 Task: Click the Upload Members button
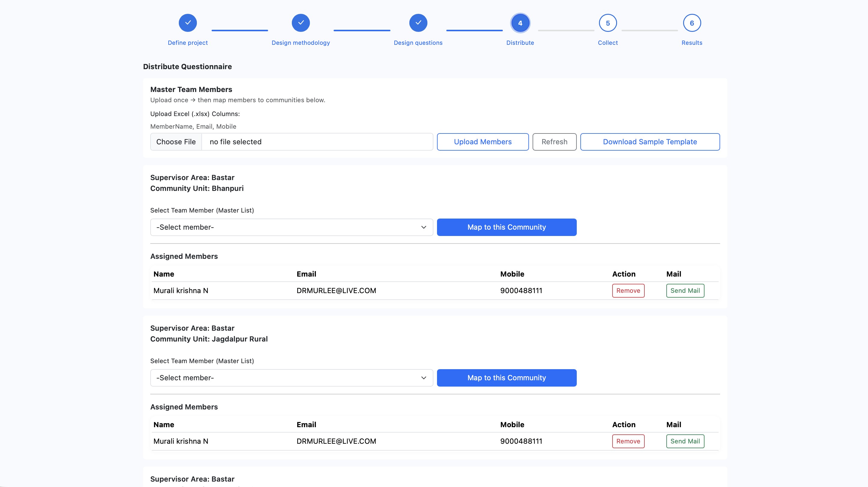click(x=482, y=142)
